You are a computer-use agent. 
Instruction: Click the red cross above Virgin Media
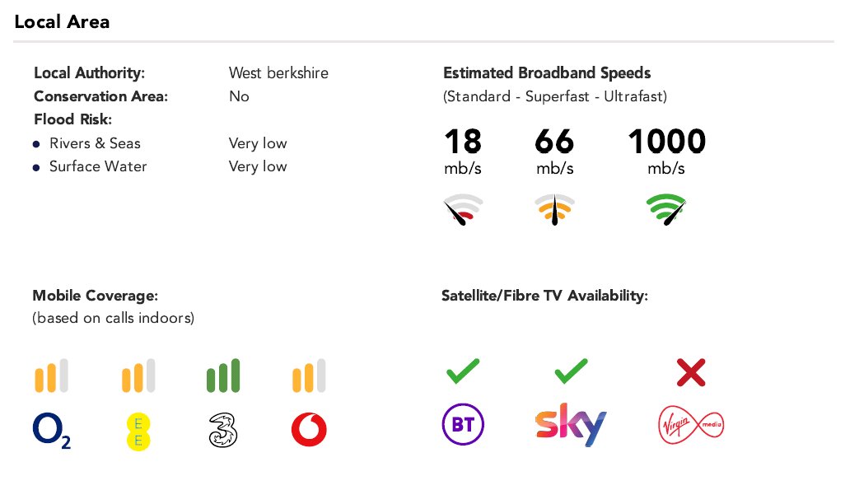[691, 372]
